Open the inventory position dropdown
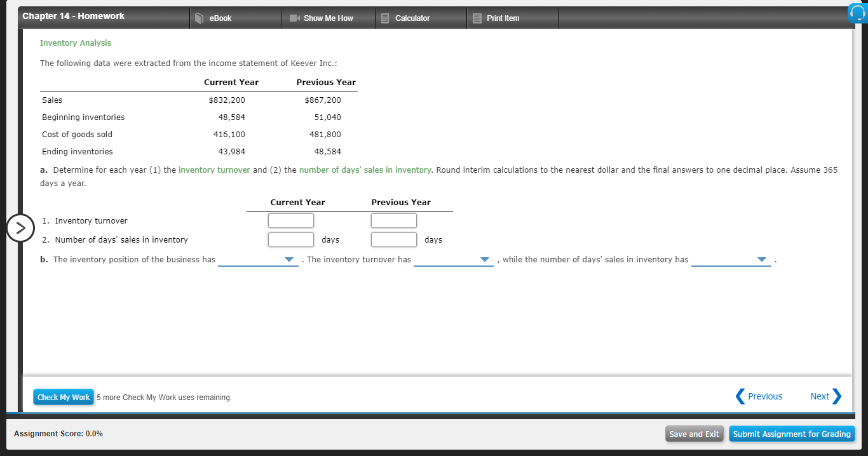The width and height of the screenshot is (868, 456). (258, 260)
